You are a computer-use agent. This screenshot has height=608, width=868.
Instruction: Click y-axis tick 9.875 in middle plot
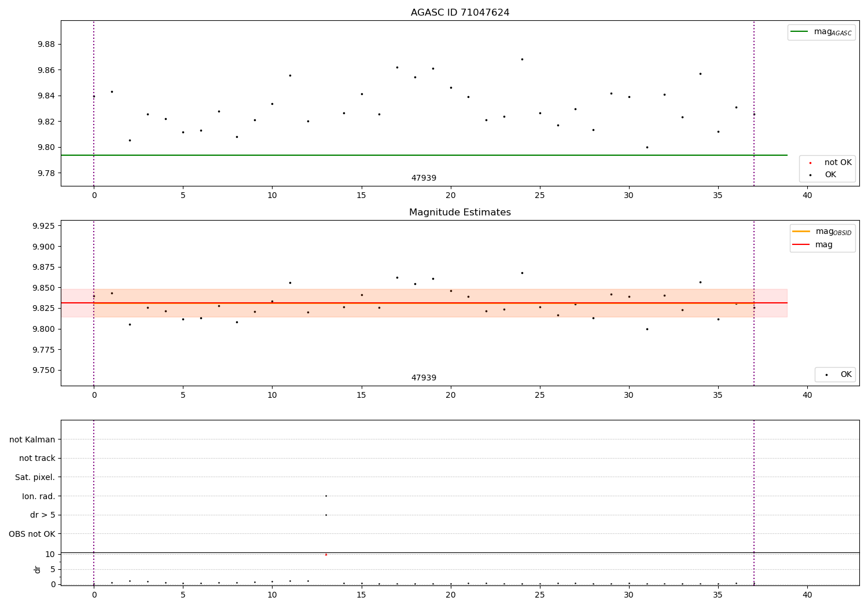44,268
